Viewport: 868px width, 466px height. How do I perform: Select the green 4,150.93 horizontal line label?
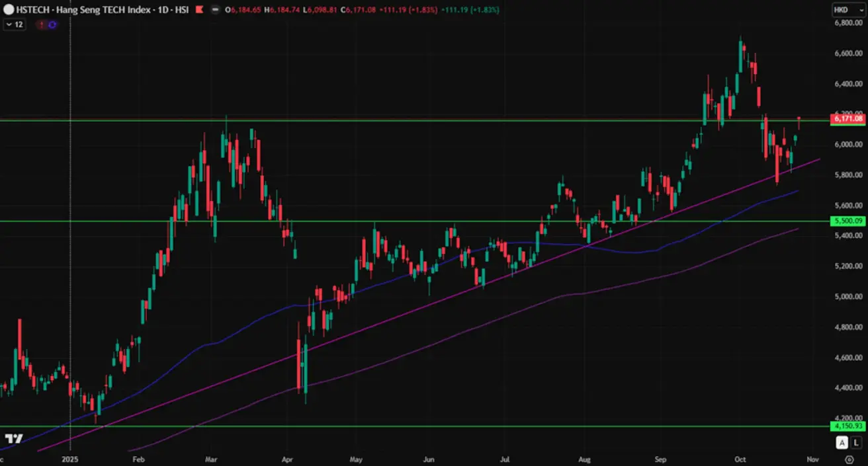click(848, 426)
